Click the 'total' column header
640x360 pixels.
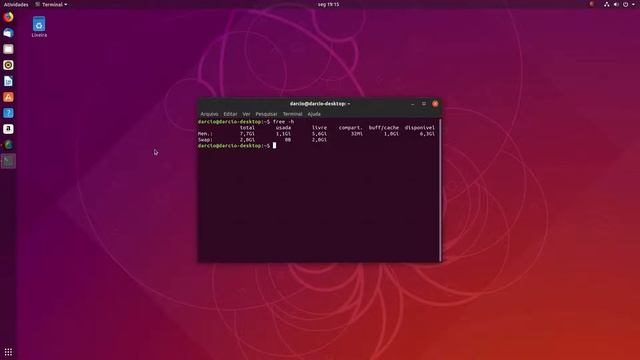(247, 128)
